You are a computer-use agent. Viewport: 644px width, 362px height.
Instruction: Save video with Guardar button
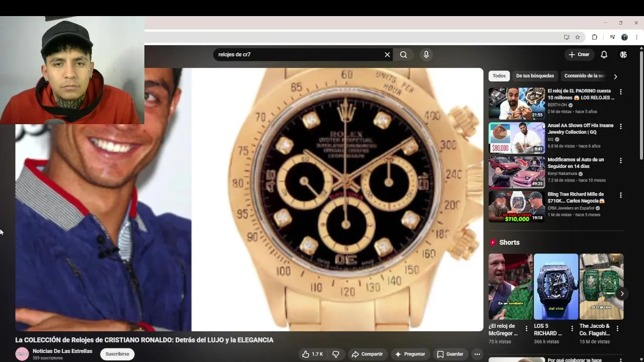(450, 354)
